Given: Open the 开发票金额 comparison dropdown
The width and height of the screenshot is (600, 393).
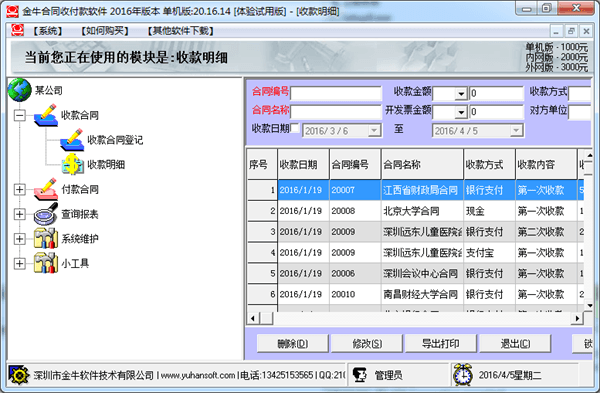Looking at the screenshot, I should [461, 112].
